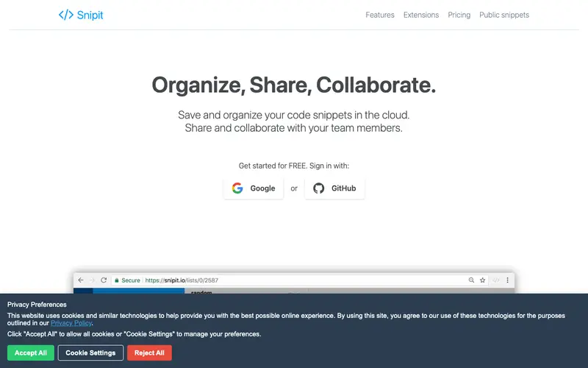Click the Snipit code-bracket logo icon
The height and width of the screenshot is (368, 588).
66,15
